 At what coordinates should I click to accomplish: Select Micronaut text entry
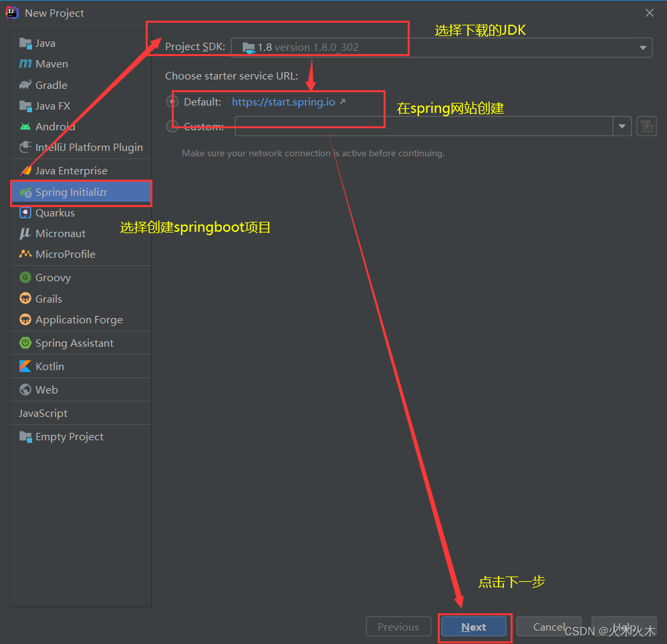[x=60, y=233]
